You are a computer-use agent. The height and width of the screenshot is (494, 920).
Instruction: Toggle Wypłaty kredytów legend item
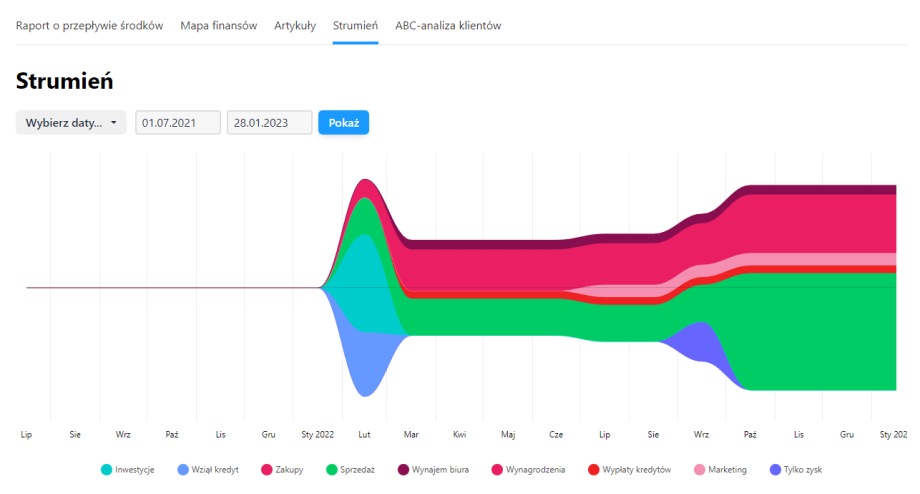(628, 469)
